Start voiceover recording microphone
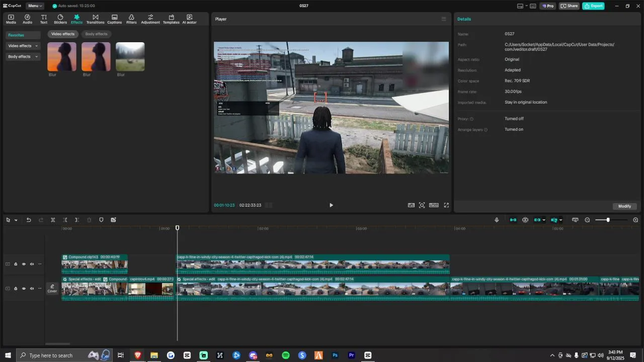Viewport: 644px width, 362px height. (497, 220)
